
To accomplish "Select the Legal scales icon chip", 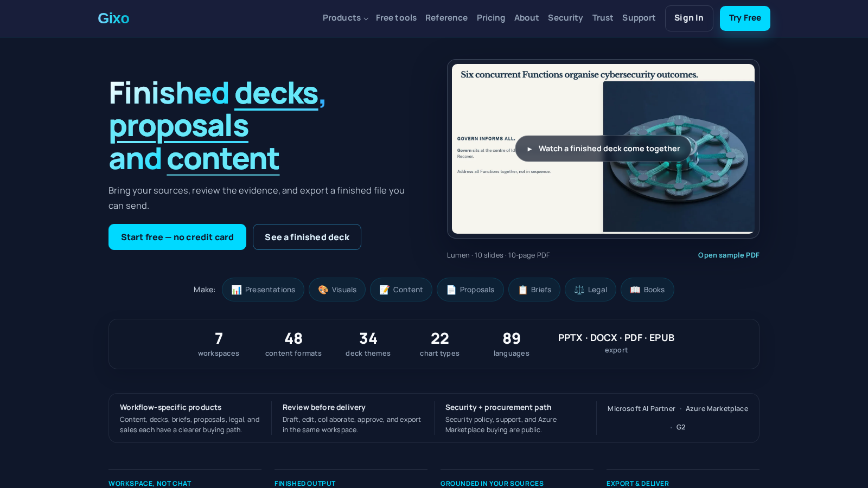I will coord(590,290).
